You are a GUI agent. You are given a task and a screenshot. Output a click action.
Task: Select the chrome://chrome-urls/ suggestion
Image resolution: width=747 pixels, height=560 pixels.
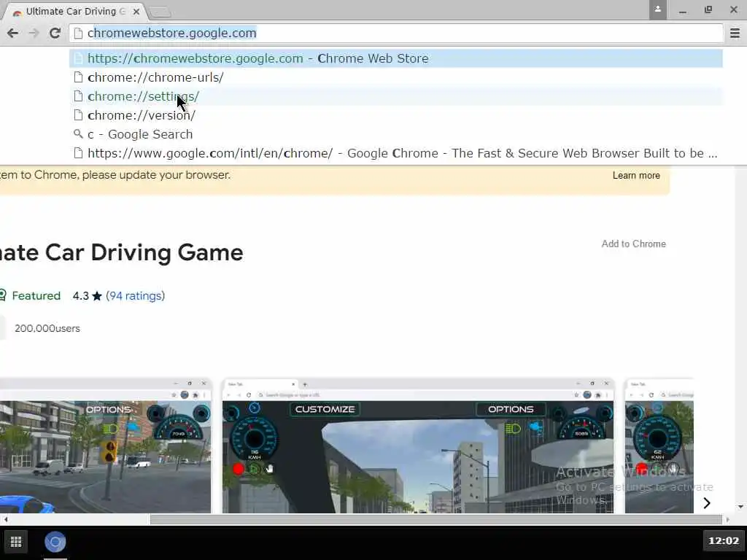click(x=396, y=77)
